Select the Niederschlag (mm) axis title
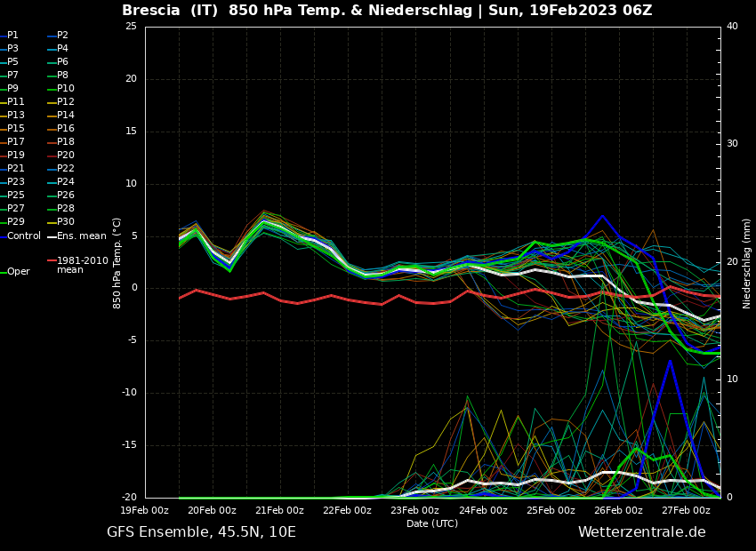The height and width of the screenshot is (551, 756). tap(746, 261)
